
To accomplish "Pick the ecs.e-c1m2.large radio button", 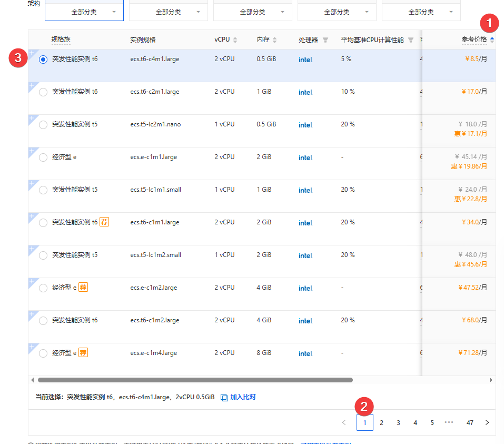I will pyautogui.click(x=43, y=288).
